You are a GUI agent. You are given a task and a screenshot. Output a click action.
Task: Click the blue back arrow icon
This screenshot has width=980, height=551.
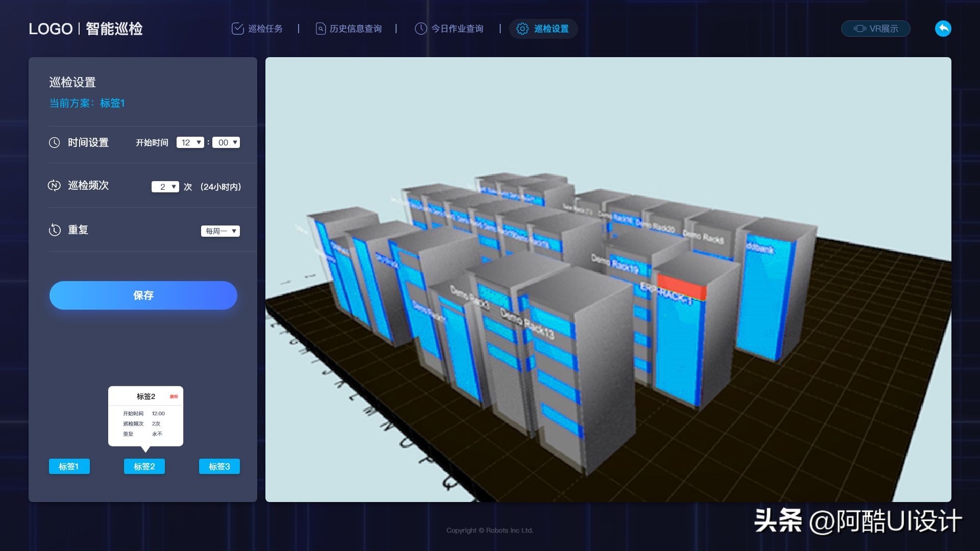[x=943, y=29]
